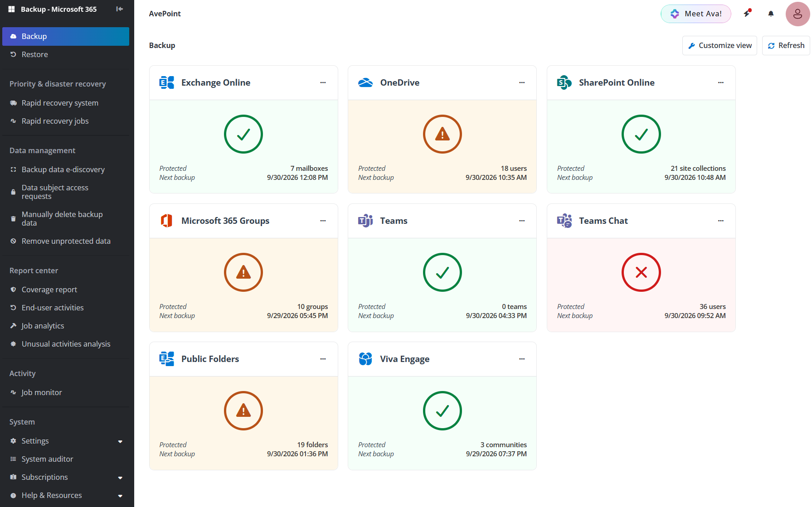This screenshot has height=507, width=812.
Task: Open the Exchange Online more options menu
Action: coord(323,82)
